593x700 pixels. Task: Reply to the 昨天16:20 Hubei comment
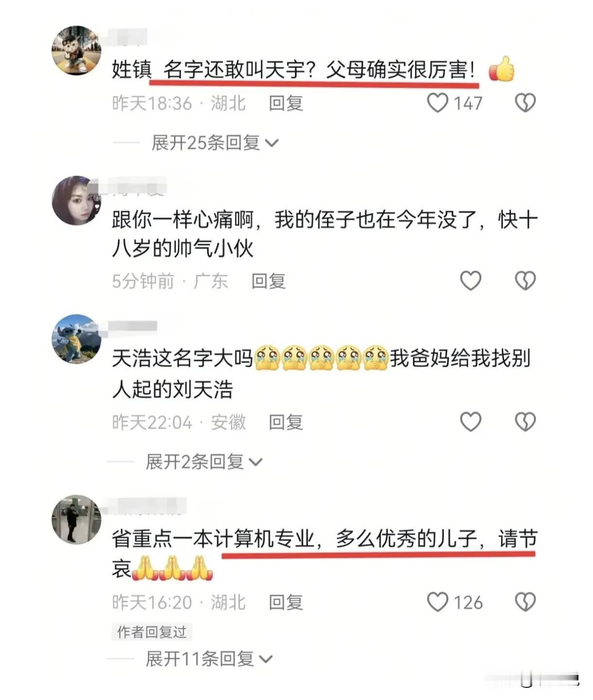[286, 602]
